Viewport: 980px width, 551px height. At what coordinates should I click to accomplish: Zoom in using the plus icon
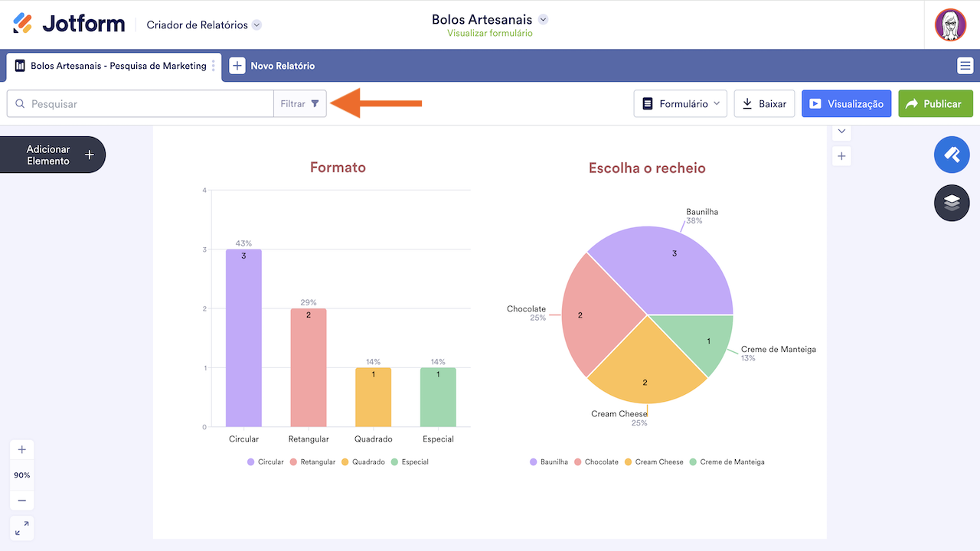(21, 449)
